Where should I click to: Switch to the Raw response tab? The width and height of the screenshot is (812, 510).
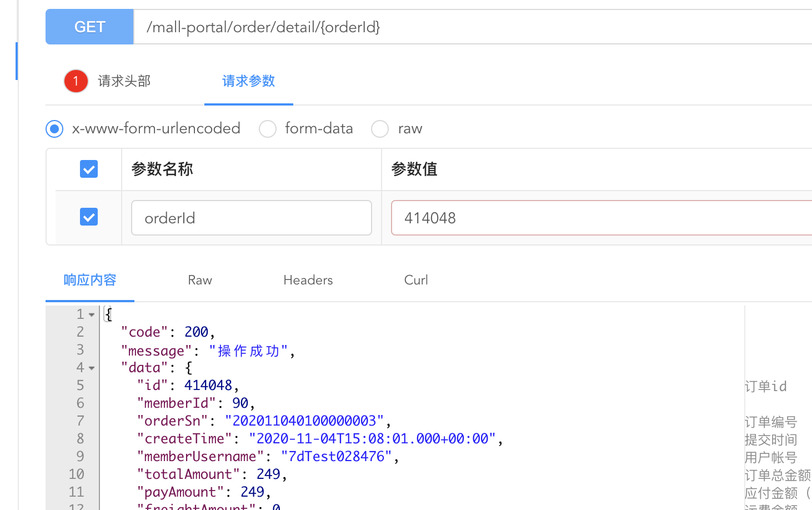tap(200, 280)
